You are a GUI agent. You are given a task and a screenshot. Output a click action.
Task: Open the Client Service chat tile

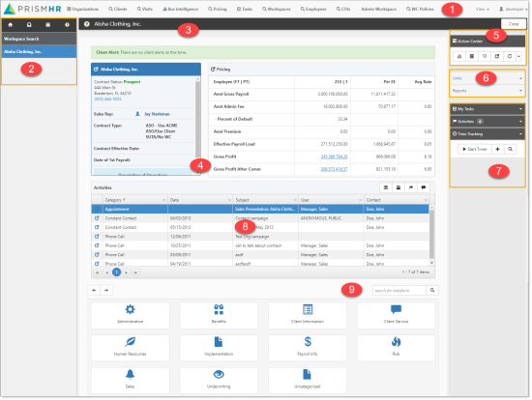[x=396, y=315]
